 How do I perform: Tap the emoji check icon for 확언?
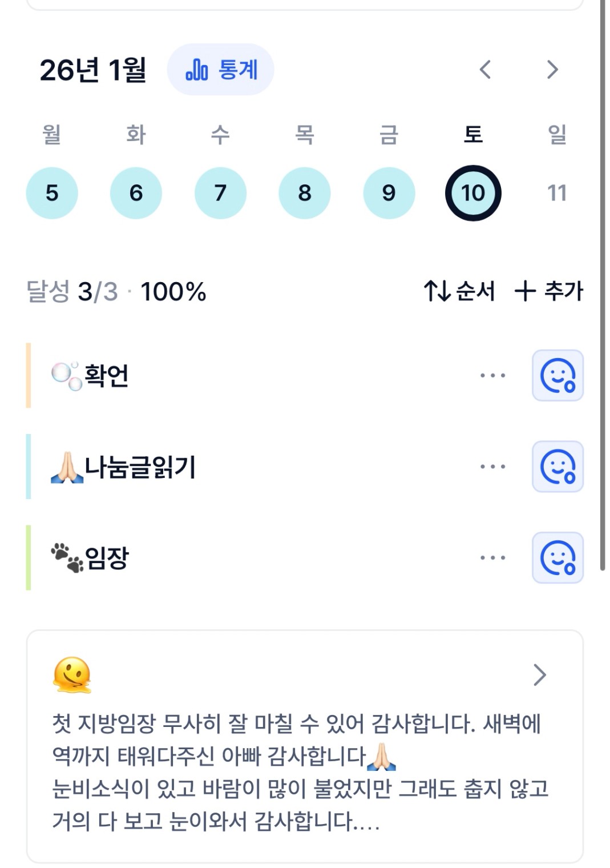click(x=558, y=375)
